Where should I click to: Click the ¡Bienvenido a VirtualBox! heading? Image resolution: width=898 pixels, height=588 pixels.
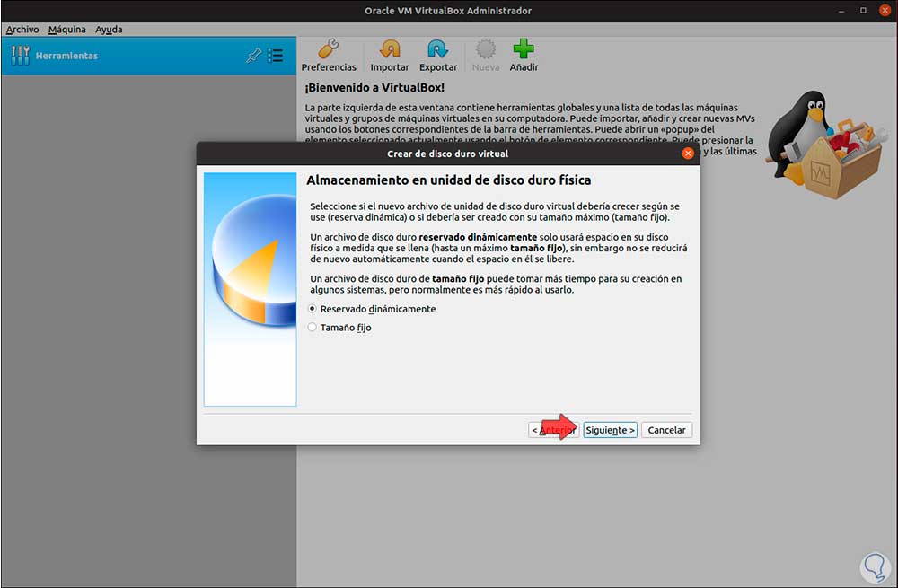click(x=374, y=88)
